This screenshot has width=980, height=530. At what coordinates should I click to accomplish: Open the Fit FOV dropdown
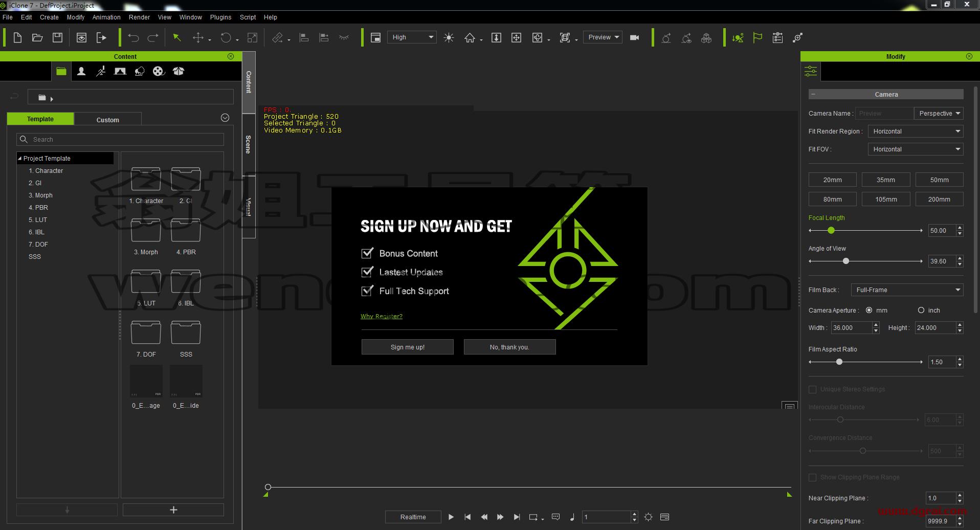point(916,149)
